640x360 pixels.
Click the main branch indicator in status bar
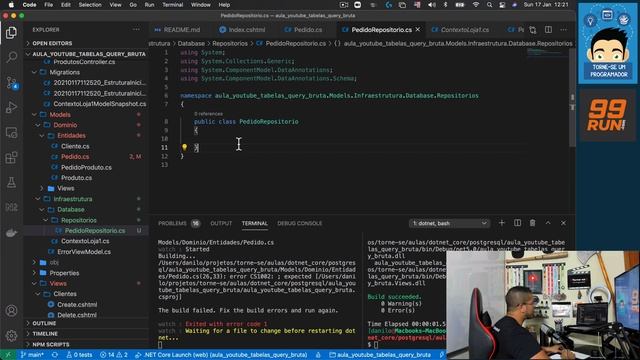click(x=32, y=355)
